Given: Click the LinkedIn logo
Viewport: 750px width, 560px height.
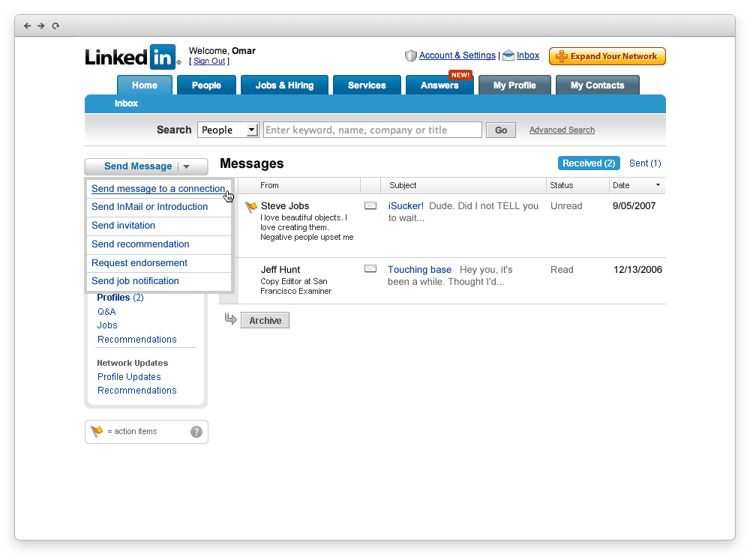Looking at the screenshot, I should pyautogui.click(x=133, y=57).
